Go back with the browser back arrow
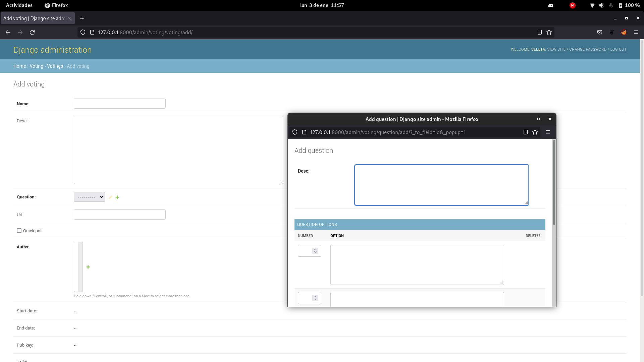Screen dimensions: 644x362 tap(8, 33)
